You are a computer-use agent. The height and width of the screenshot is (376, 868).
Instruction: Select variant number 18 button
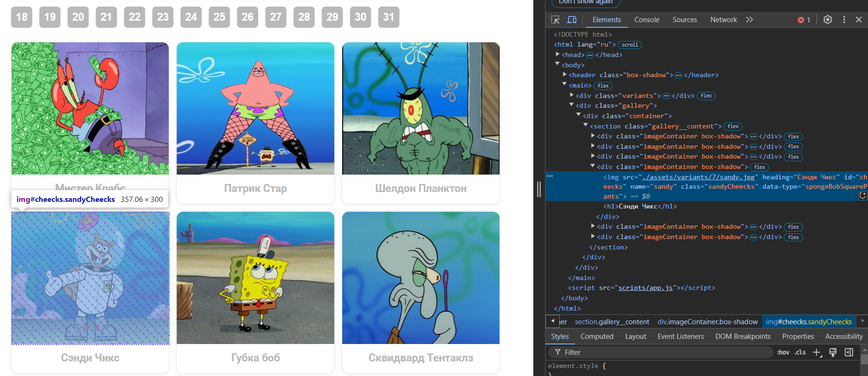[x=22, y=17]
